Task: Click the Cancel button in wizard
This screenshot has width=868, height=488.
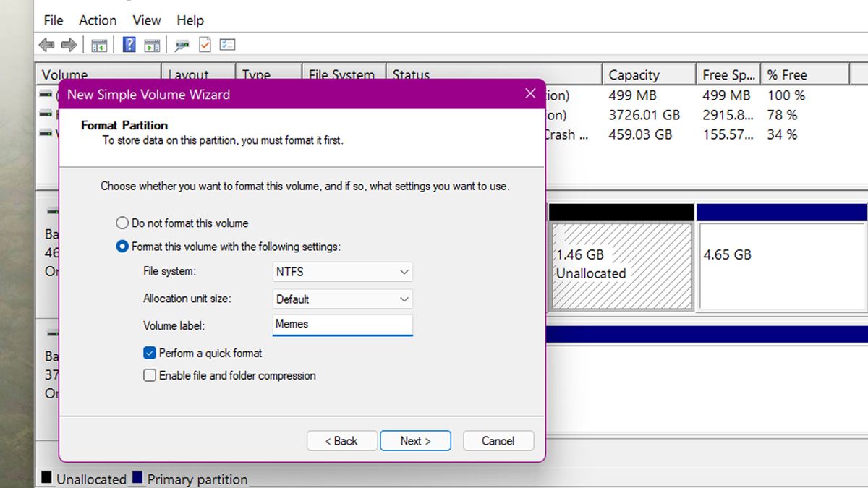Action: (x=498, y=441)
